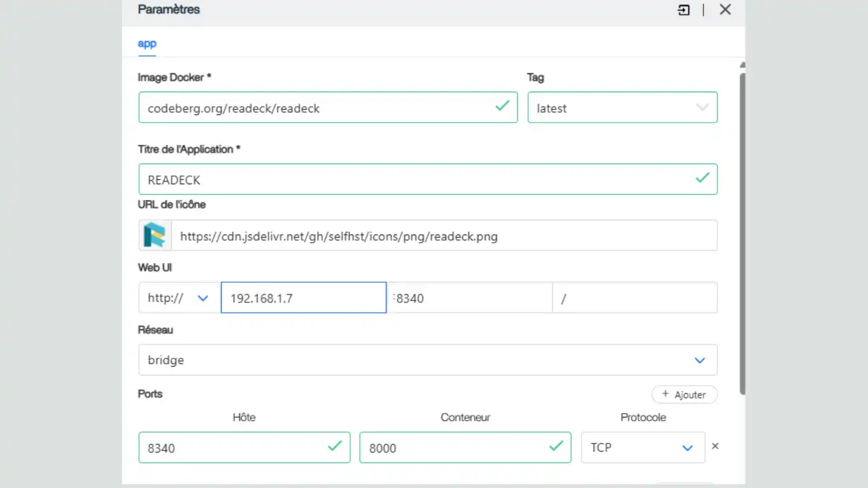Click the green checkmark in Image Docker field
The width and height of the screenshot is (868, 488).
(x=502, y=106)
